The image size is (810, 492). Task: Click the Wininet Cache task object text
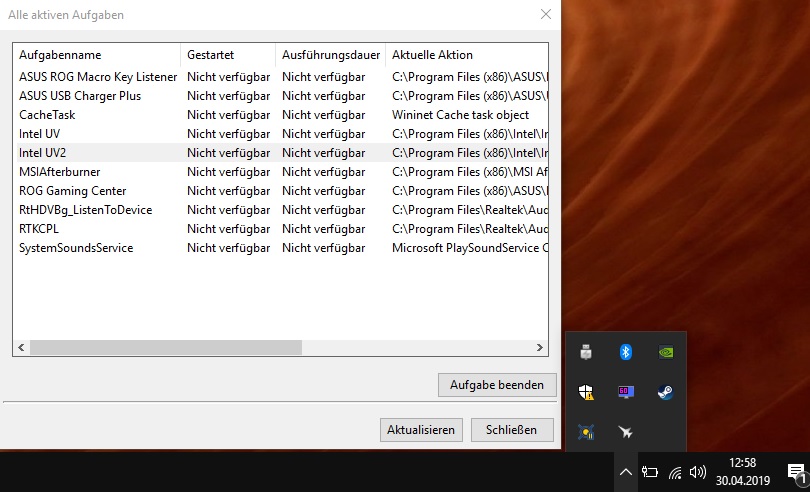pos(460,115)
